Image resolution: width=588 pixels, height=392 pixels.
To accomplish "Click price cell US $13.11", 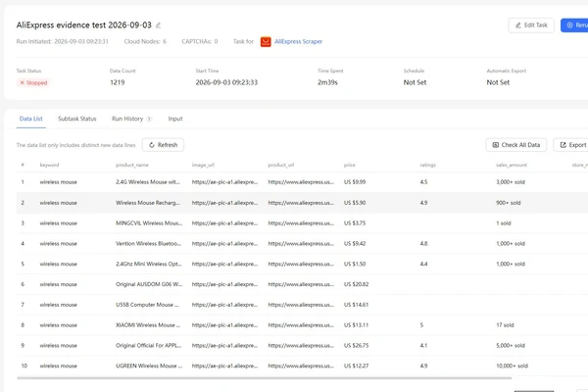I will 357,325.
